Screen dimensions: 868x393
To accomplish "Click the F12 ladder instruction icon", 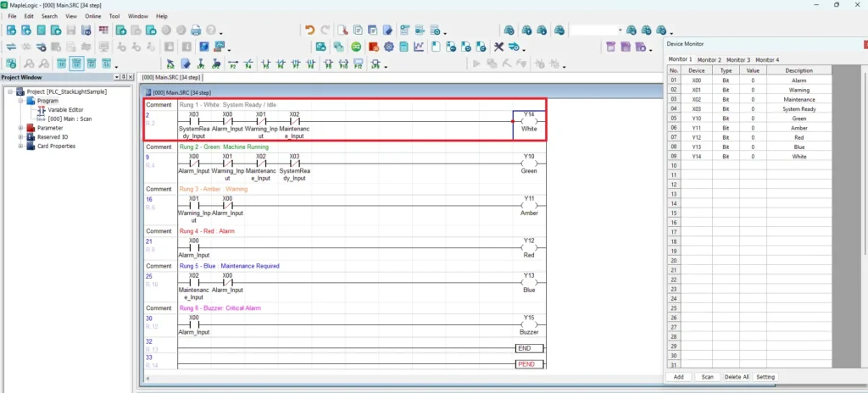I will coord(359,64).
